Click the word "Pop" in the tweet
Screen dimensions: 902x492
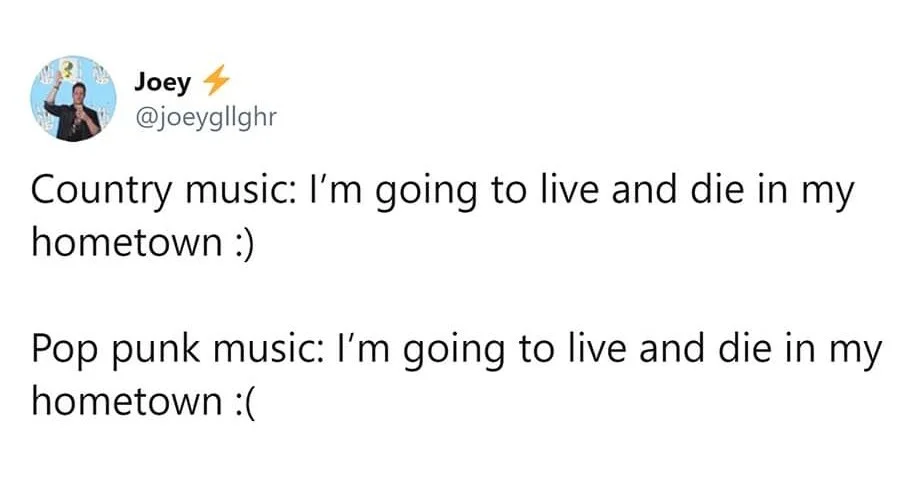[63, 351]
